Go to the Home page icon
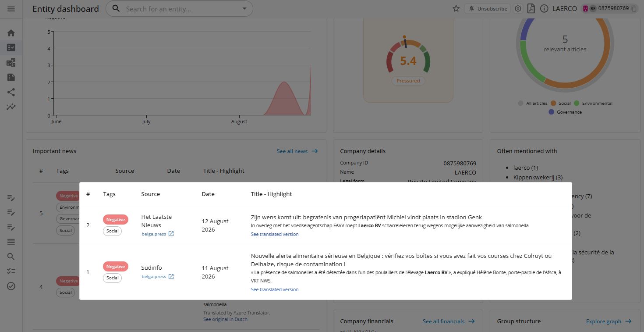644x332 pixels. (x=11, y=33)
